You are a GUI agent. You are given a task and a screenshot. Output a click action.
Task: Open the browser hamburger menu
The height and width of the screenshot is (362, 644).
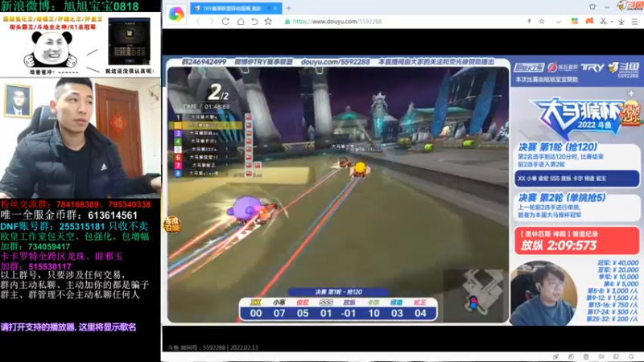(x=635, y=22)
